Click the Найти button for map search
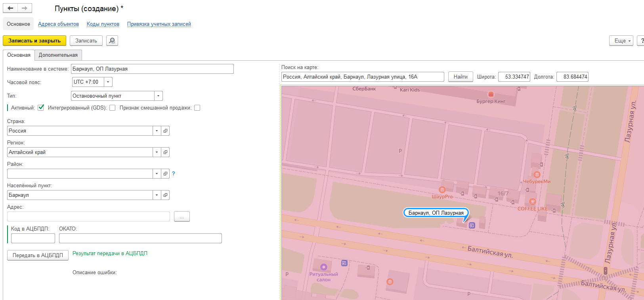The height and width of the screenshot is (300, 644). point(461,77)
